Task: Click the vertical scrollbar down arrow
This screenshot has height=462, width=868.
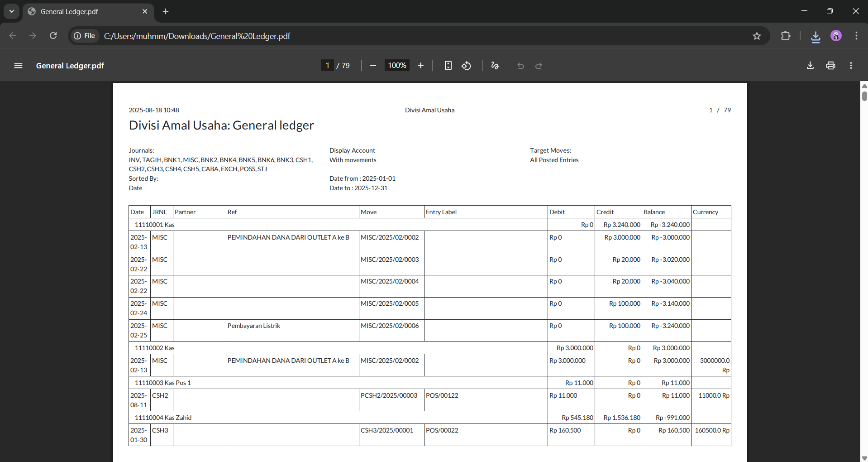Action: click(864, 458)
